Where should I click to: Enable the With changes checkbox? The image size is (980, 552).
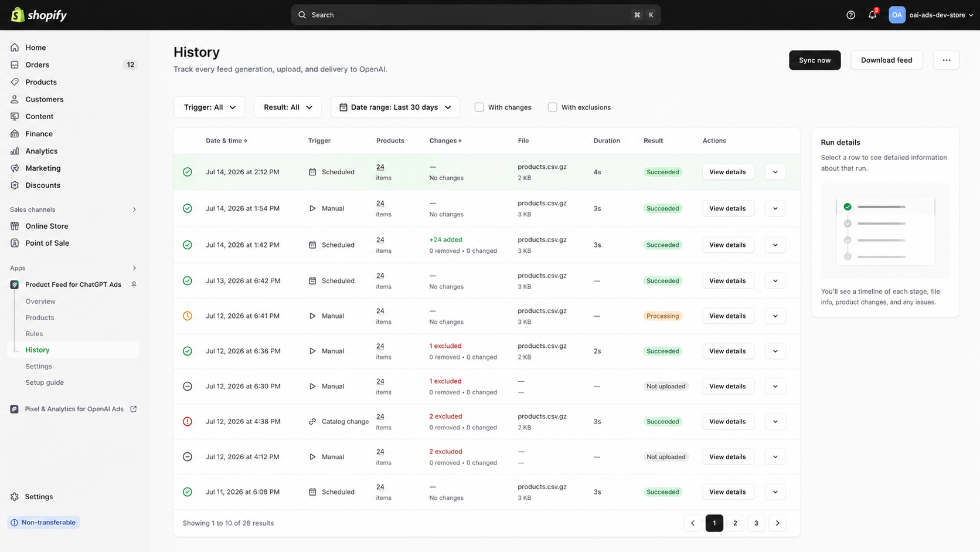click(x=479, y=107)
